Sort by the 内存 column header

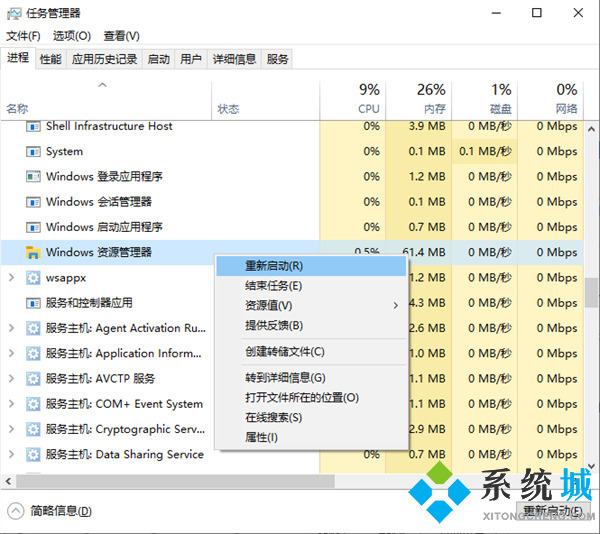[x=419, y=101]
